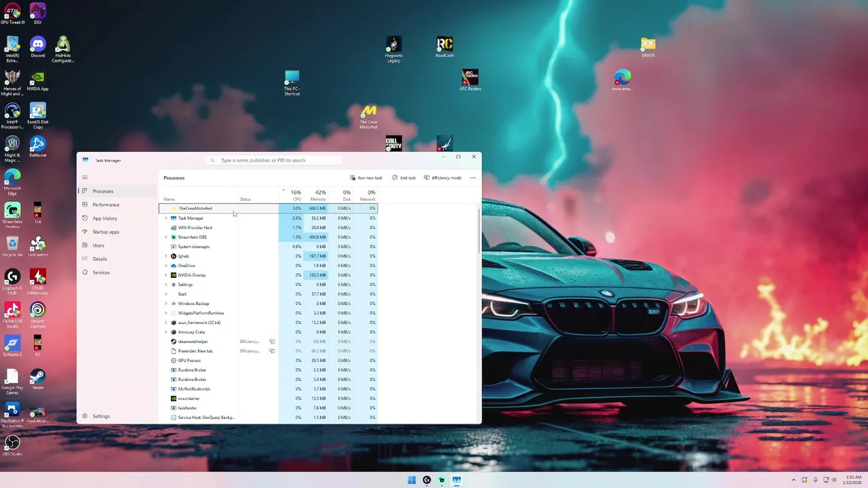This screenshot has height=488, width=868.
Task: Select the HidHide Configuration desktop icon
Action: [x=63, y=49]
